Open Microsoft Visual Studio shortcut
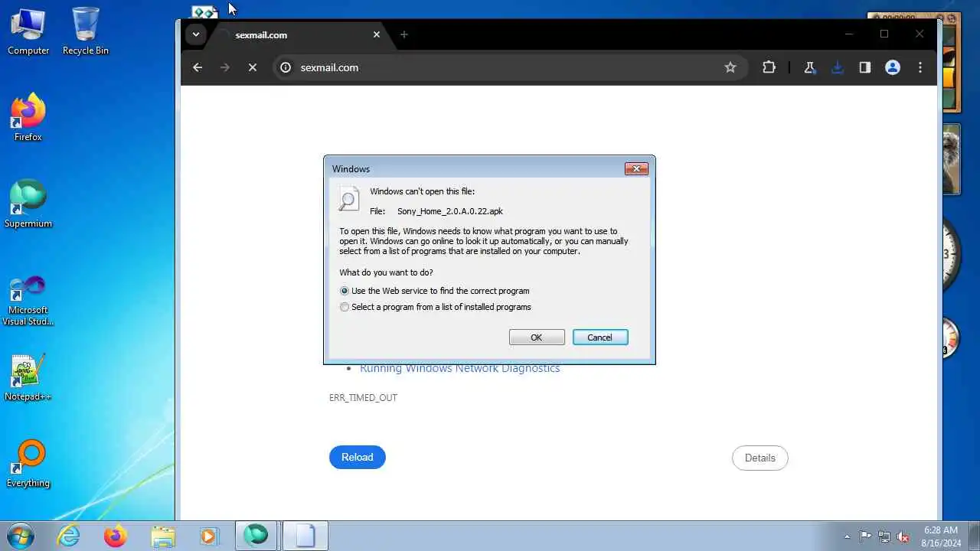 point(28,301)
